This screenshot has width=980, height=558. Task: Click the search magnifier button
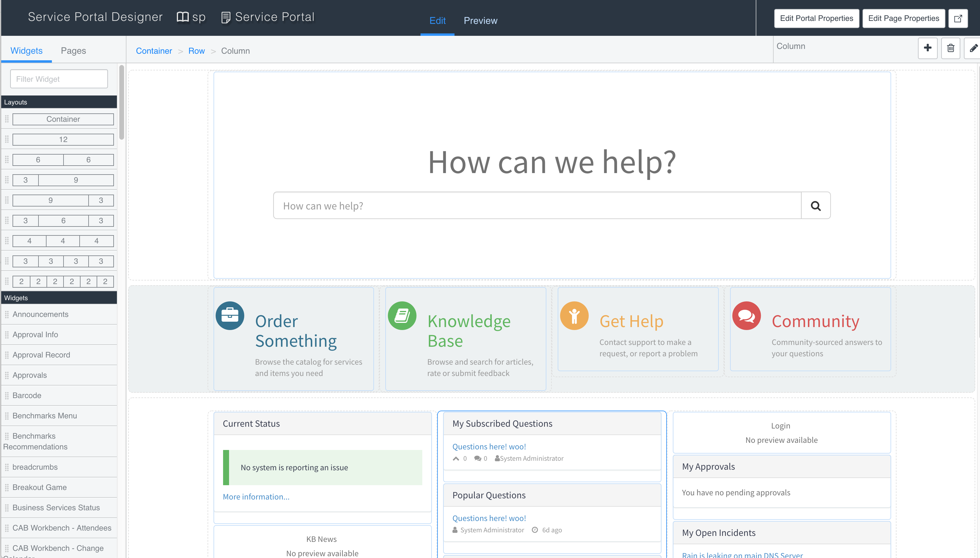[815, 206]
